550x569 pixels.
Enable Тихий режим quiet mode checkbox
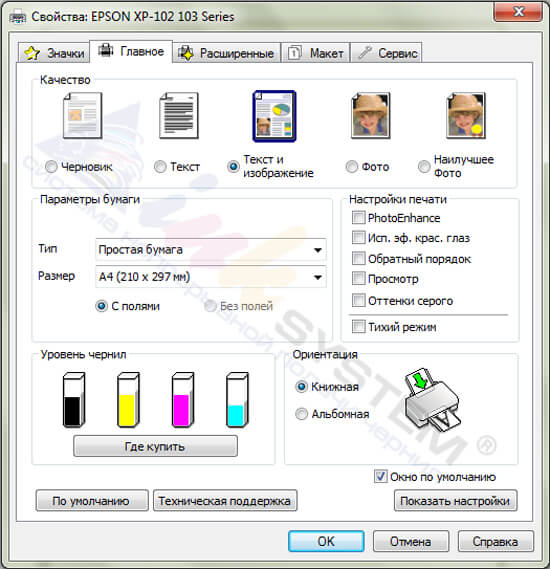(358, 326)
